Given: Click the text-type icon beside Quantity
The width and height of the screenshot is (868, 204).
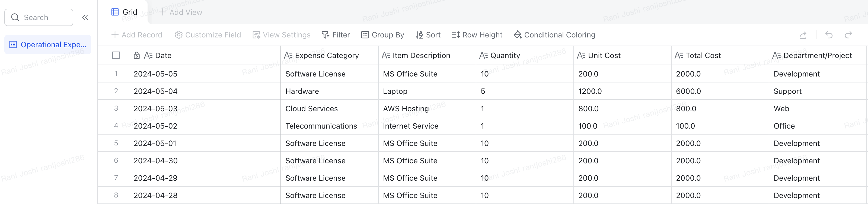Looking at the screenshot, I should [x=484, y=55].
